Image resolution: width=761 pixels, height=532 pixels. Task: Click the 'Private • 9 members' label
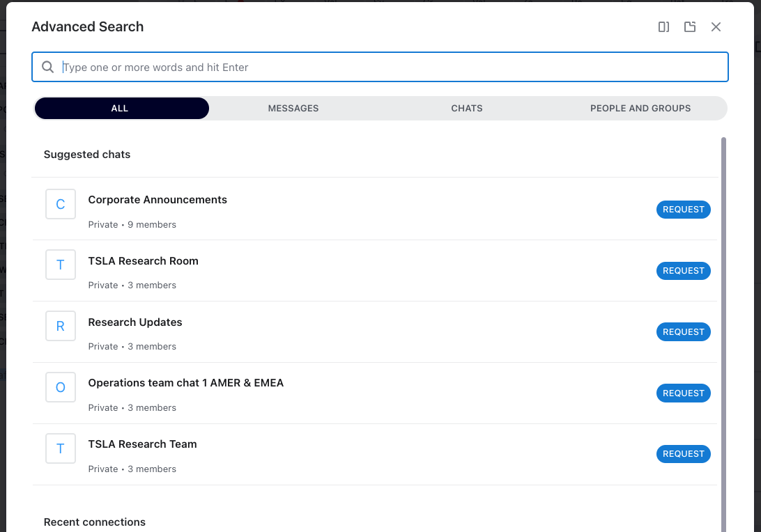(132, 224)
